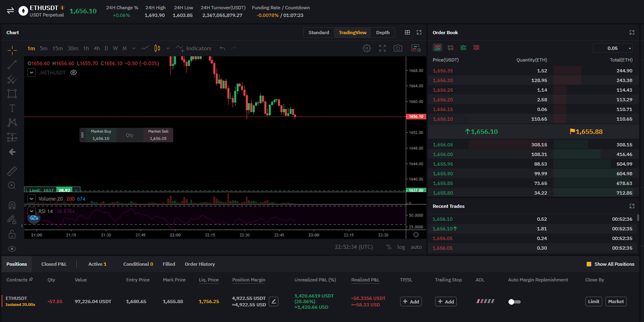Viewport: 644px width, 322px height.
Task: Click the back arrow tool in left toolbar
Action: click(12, 152)
